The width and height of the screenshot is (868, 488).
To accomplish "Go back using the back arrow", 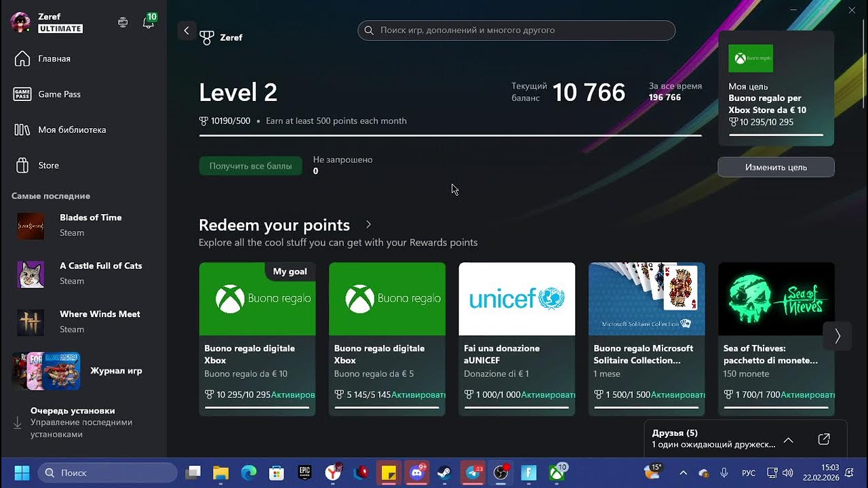I will pyautogui.click(x=187, y=30).
